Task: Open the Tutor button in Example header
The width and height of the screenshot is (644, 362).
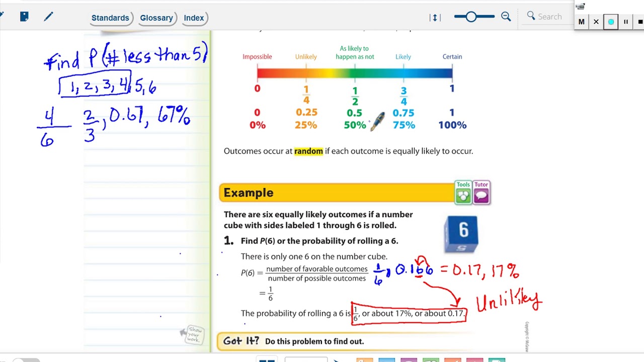Action: (481, 193)
